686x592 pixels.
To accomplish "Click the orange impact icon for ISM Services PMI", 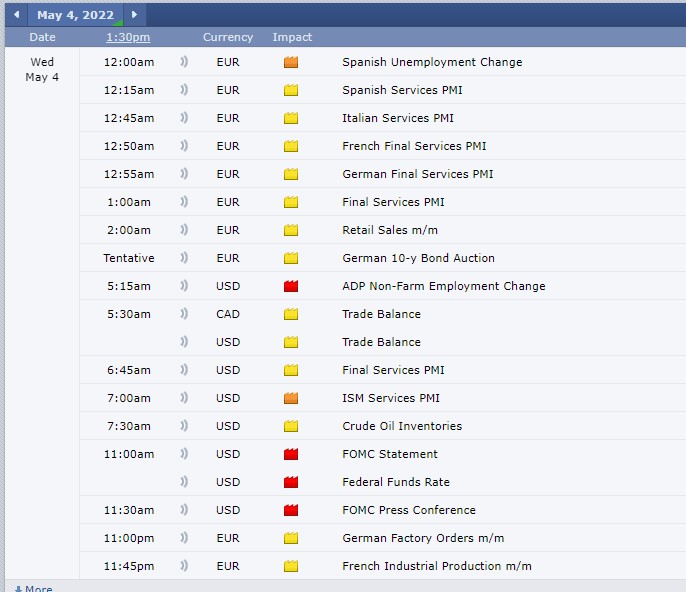I will pyautogui.click(x=291, y=398).
